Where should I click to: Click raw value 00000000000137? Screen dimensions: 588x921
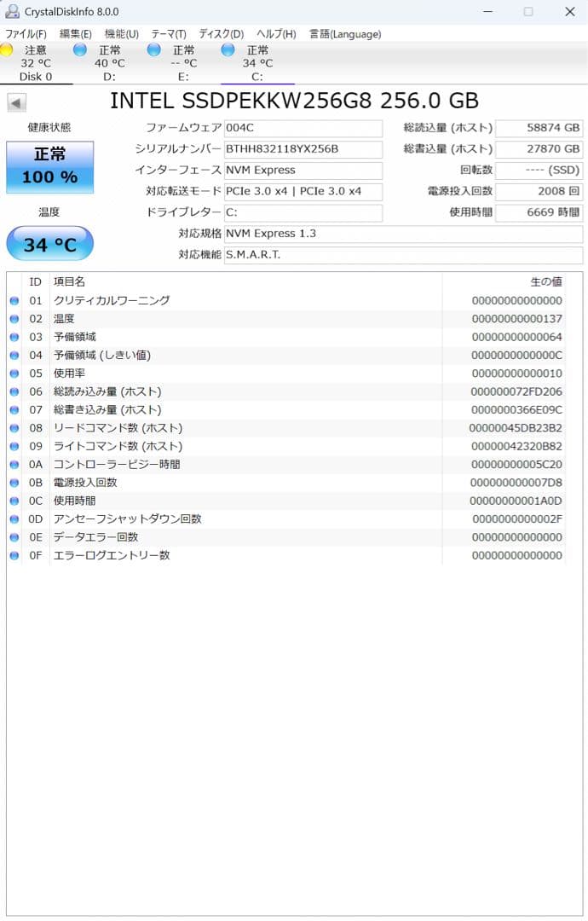tap(517, 319)
